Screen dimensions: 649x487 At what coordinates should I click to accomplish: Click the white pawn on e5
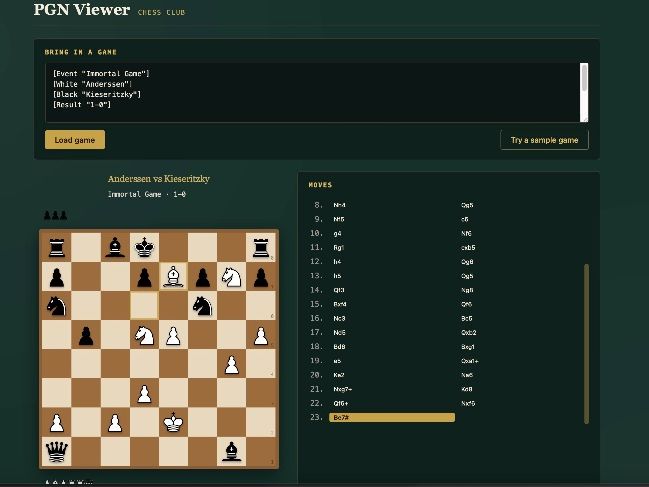click(x=173, y=335)
